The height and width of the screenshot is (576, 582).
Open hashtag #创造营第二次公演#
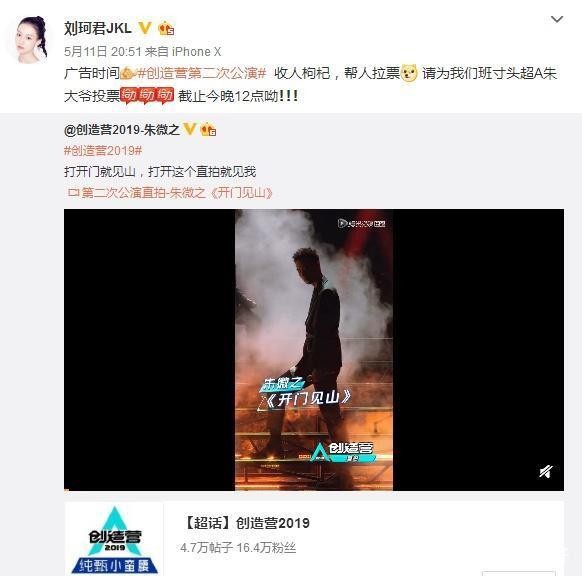(202, 73)
